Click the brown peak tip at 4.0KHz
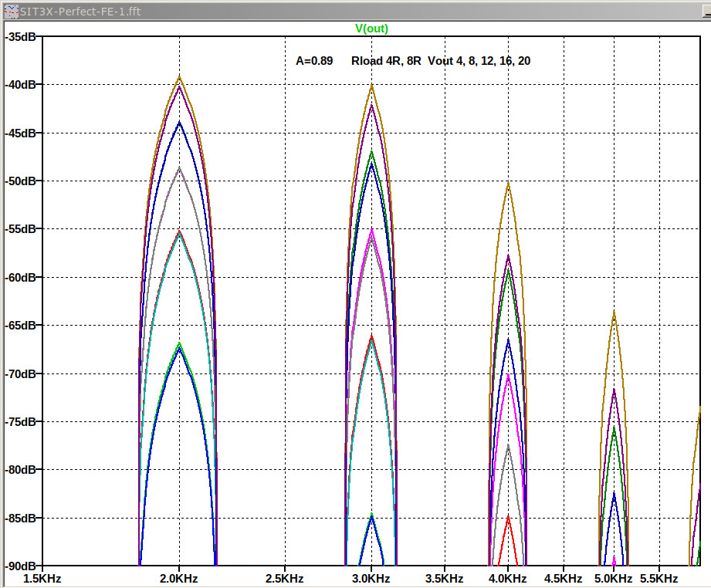 [x=508, y=183]
